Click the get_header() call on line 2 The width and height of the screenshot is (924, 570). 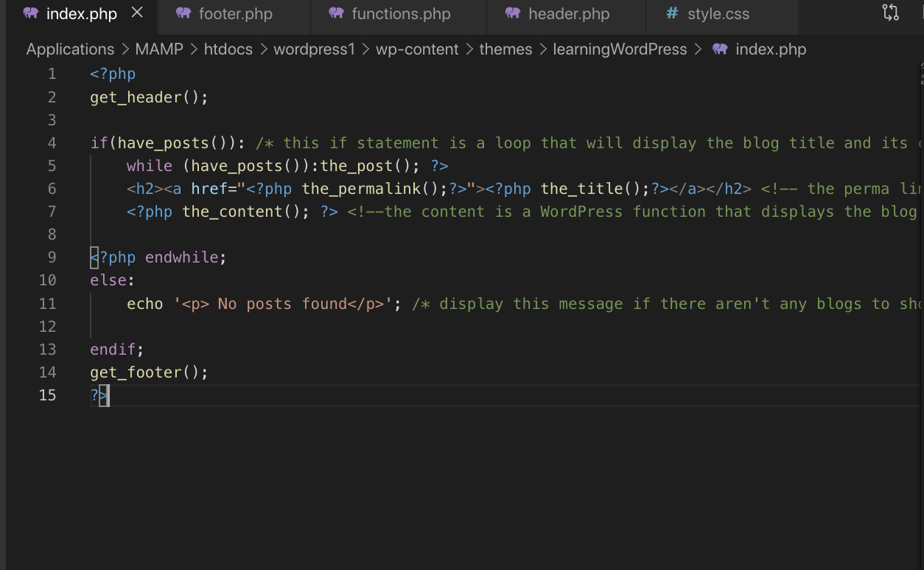[150, 97]
